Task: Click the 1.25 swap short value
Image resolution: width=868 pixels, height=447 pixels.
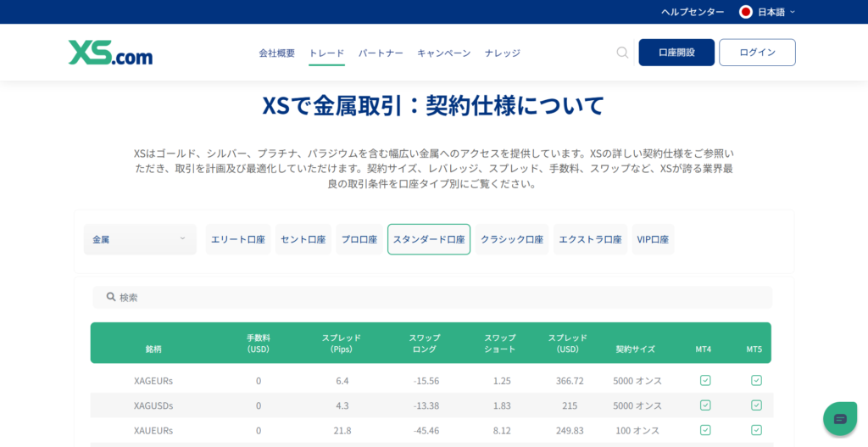Action: tap(502, 381)
